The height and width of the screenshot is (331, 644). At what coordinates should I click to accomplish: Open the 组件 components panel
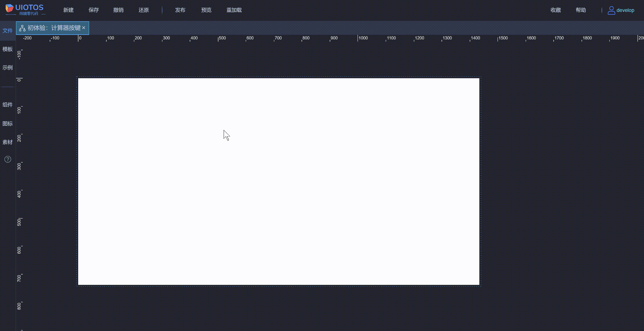point(7,105)
